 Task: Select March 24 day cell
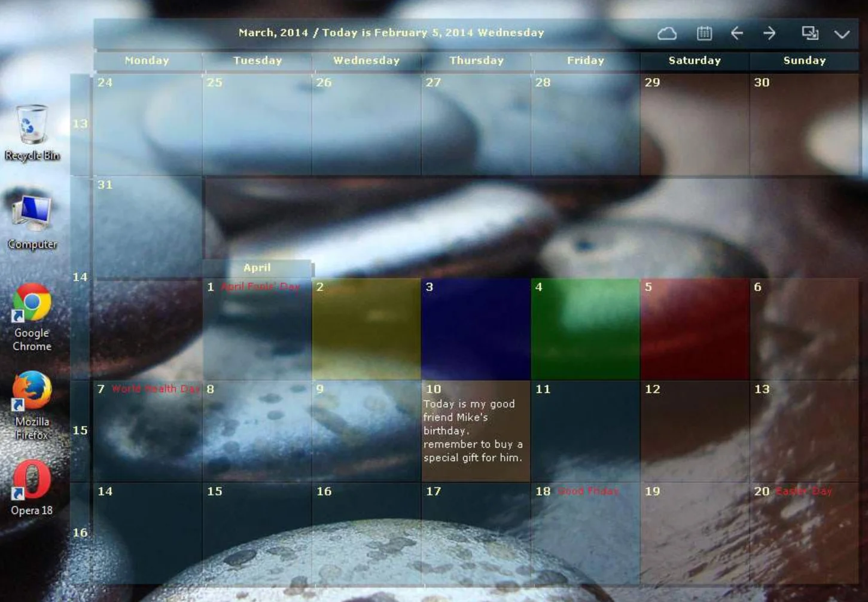[148, 124]
